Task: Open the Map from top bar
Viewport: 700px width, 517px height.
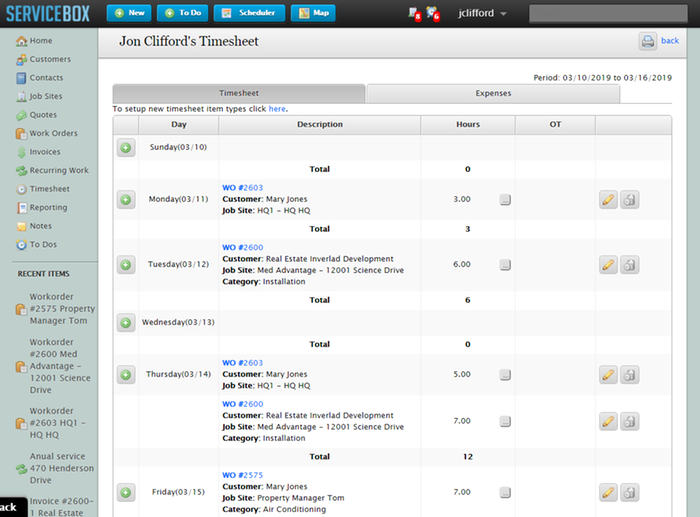Action: pos(313,13)
